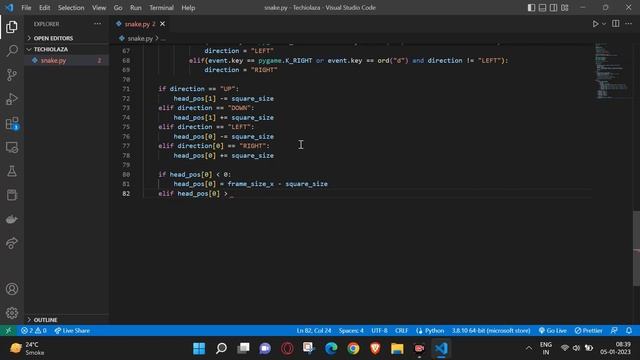Toggle the secondary side bar layout button
Viewport: 640px width, 360px height.
pyautogui.click(x=553, y=8)
